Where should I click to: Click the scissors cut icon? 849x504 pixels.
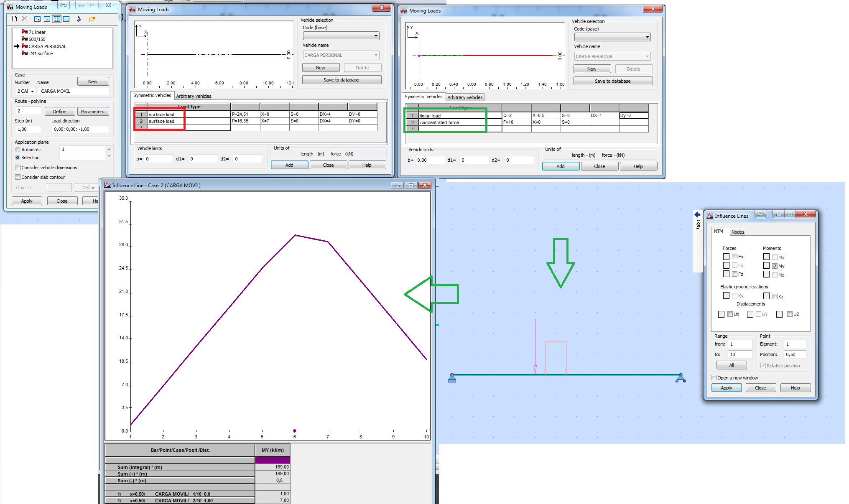click(79, 19)
